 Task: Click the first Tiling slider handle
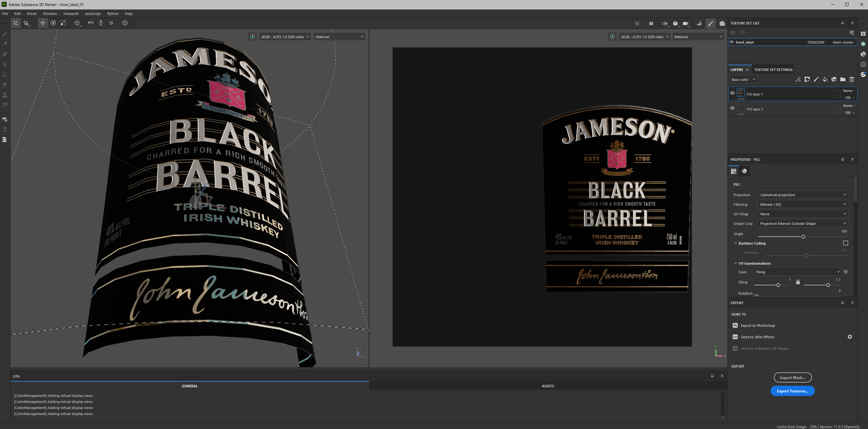pos(778,285)
